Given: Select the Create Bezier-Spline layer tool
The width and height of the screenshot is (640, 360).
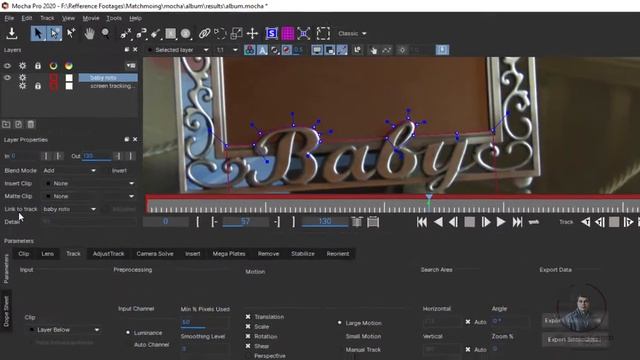Looking at the screenshot, I should point(141,33).
